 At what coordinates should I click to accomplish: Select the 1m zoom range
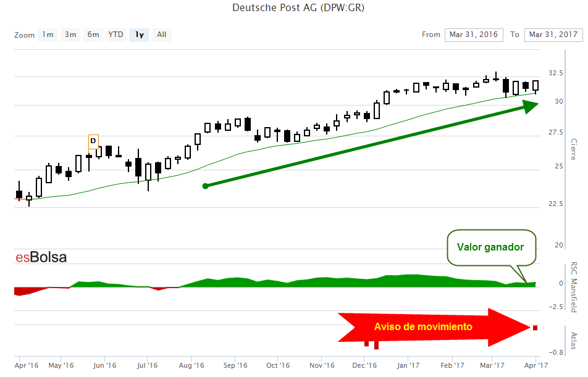tap(48, 35)
